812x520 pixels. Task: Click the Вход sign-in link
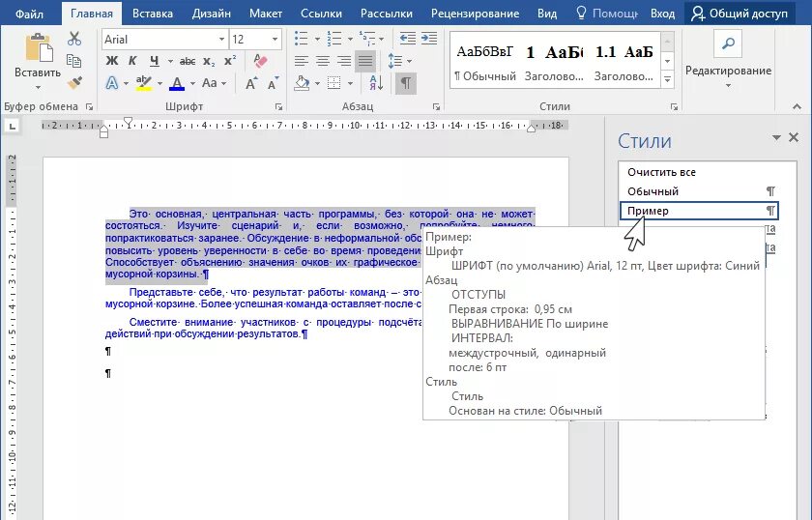(662, 13)
